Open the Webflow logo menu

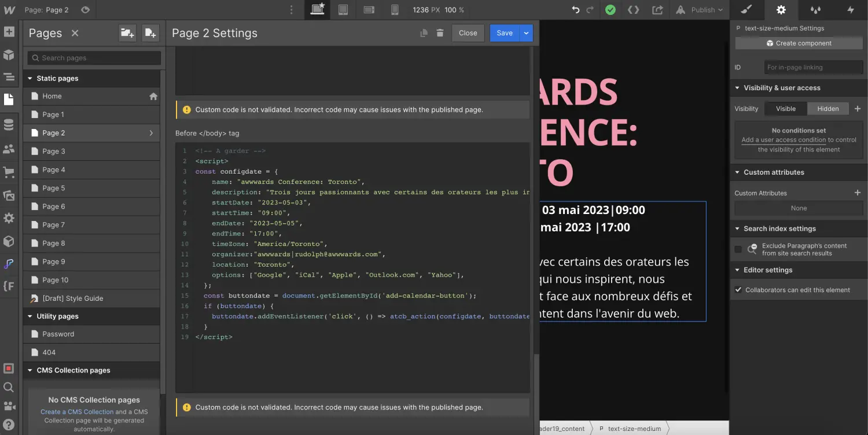9,10
